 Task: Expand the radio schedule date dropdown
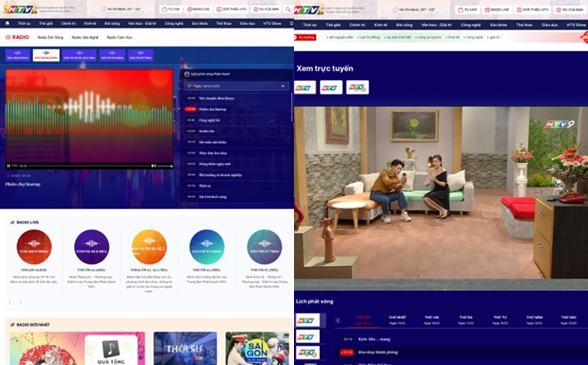237,86
